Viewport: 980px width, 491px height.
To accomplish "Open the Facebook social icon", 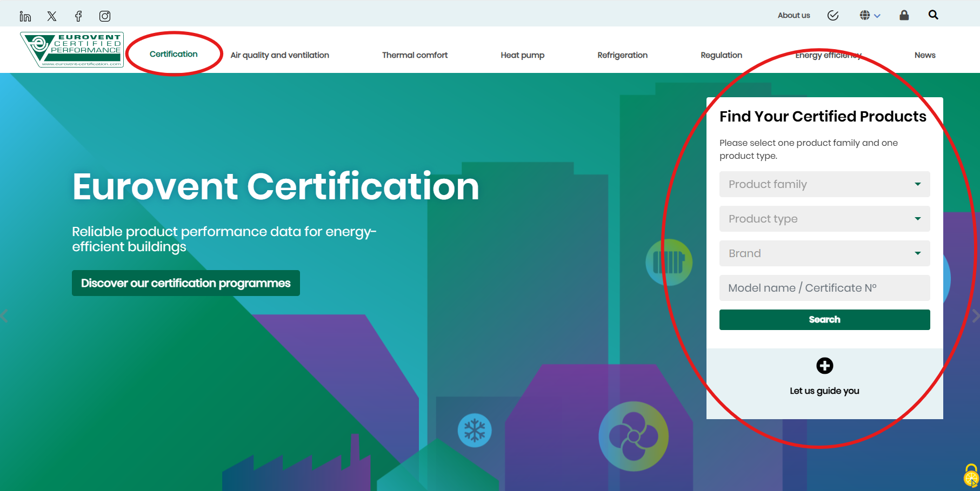I will click(78, 16).
